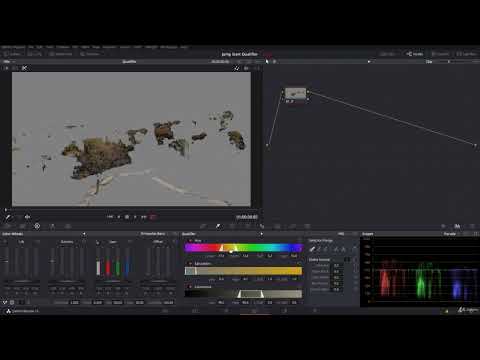Toggle the LUTs panel button
Screen dimensions: 480x360
tap(35, 54)
